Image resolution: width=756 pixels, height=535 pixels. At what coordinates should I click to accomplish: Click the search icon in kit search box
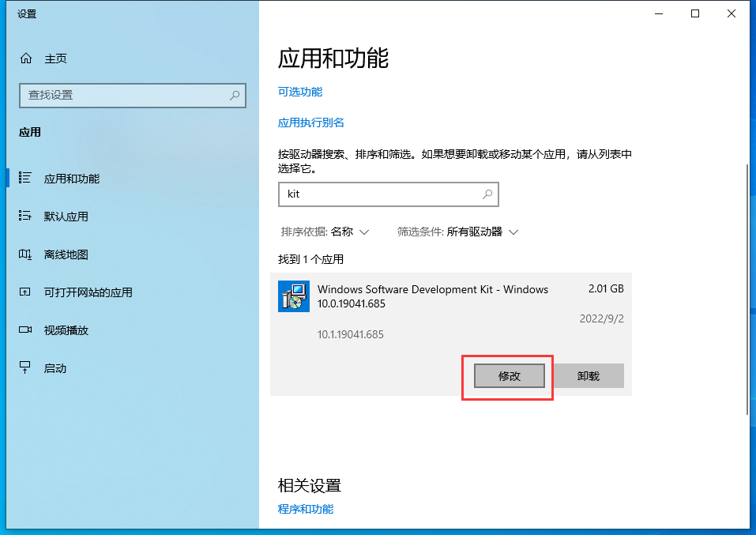487,194
